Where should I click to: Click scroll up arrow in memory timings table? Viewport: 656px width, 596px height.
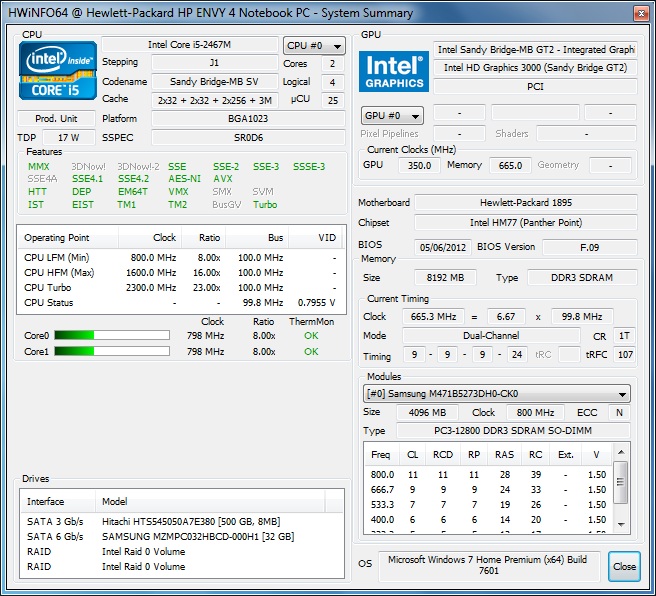[x=621, y=452]
